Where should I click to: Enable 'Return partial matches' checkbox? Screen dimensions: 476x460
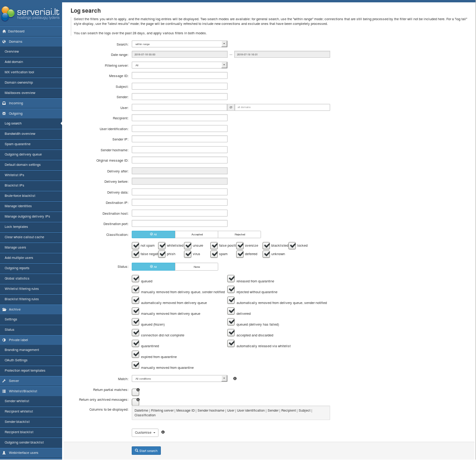135,392
